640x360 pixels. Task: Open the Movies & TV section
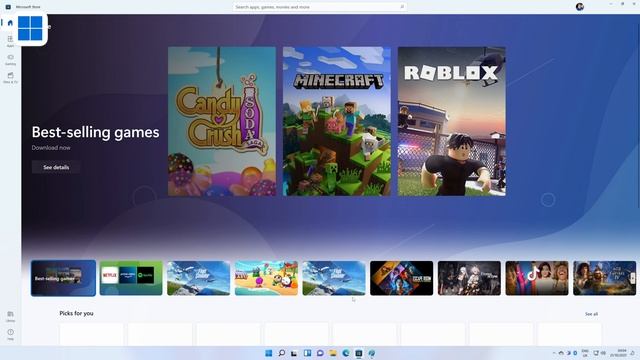(x=10, y=77)
